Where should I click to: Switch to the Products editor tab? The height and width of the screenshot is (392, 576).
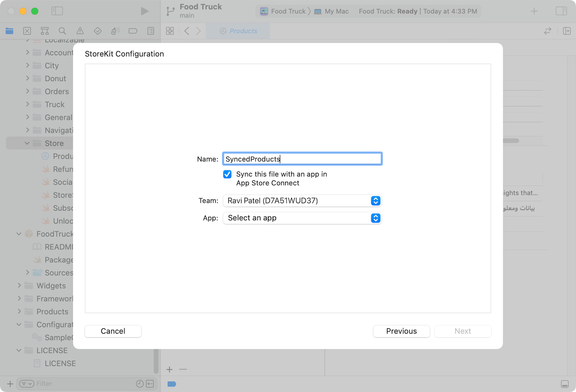[238, 31]
